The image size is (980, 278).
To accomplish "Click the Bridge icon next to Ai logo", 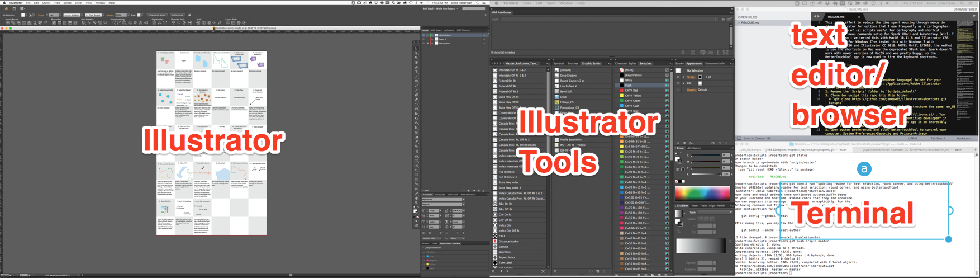I will point(14,8).
